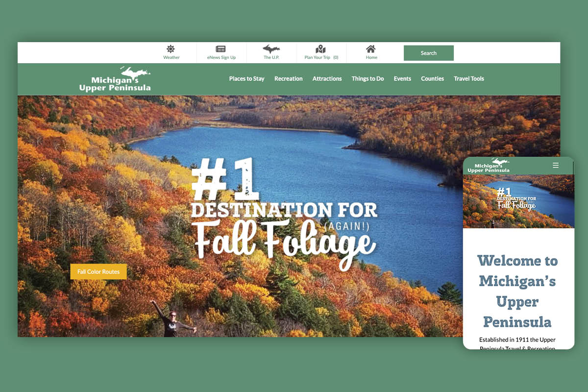Expand the Travel Tools menu
588x392 pixels.
coord(468,79)
